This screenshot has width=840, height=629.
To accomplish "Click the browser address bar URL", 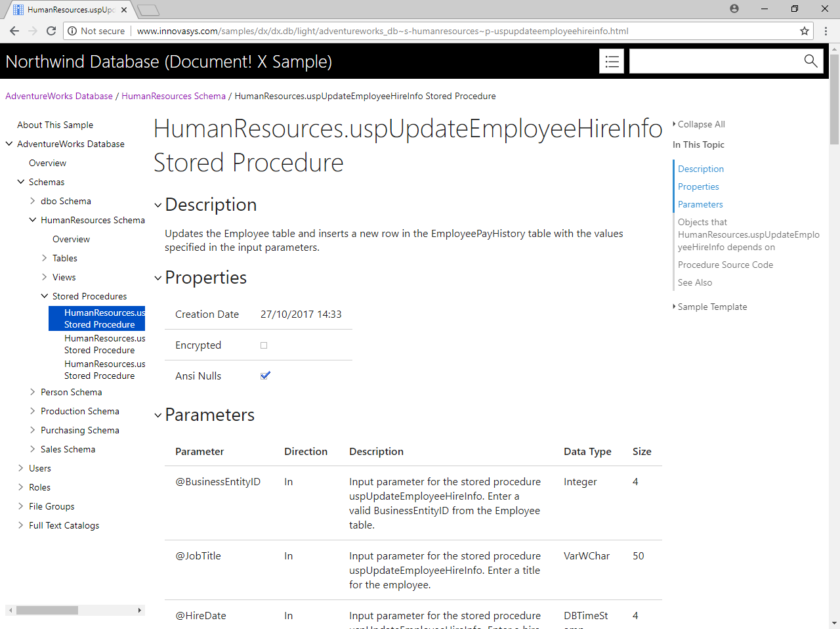I will 383,31.
